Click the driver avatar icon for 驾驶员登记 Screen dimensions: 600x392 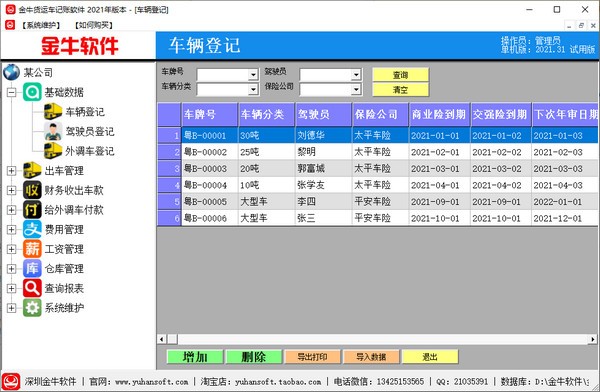click(x=53, y=131)
